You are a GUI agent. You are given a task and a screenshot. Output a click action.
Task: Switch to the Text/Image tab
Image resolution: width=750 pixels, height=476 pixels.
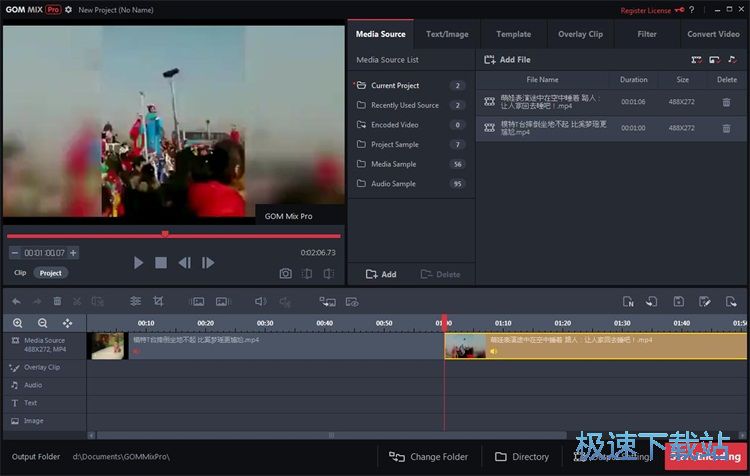coord(447,34)
